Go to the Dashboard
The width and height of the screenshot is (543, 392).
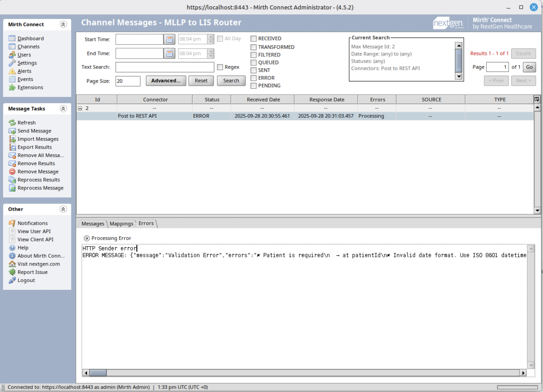30,38
